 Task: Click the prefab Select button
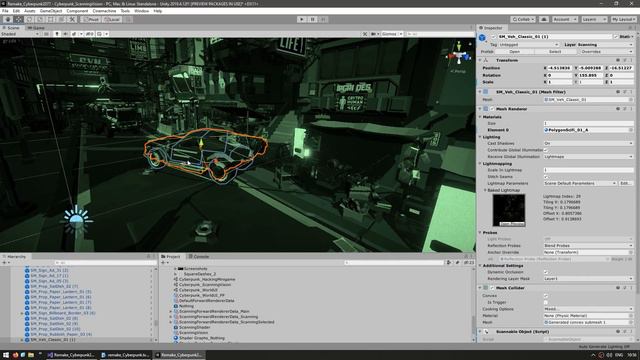point(555,52)
